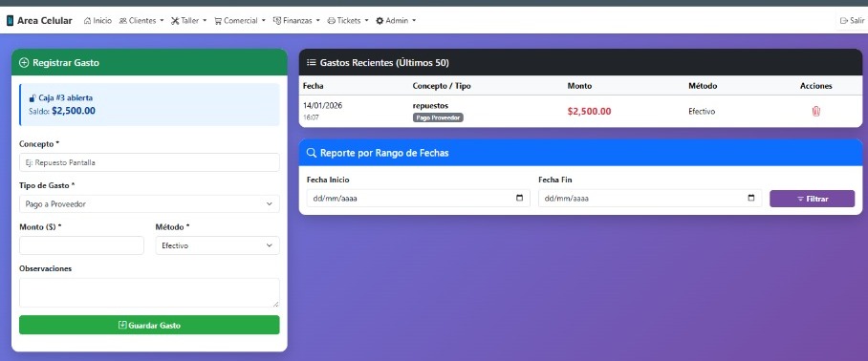Click the Fecha Fin date field

coord(650,198)
